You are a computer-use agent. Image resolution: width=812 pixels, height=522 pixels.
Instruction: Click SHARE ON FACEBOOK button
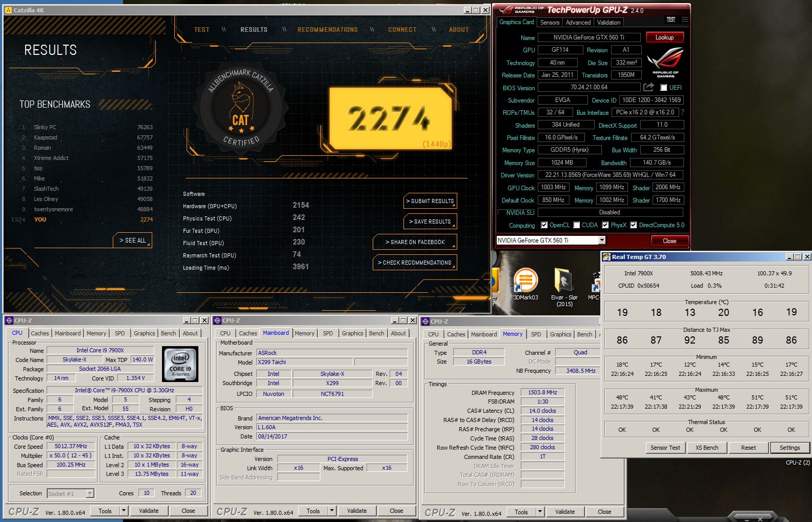coord(415,242)
